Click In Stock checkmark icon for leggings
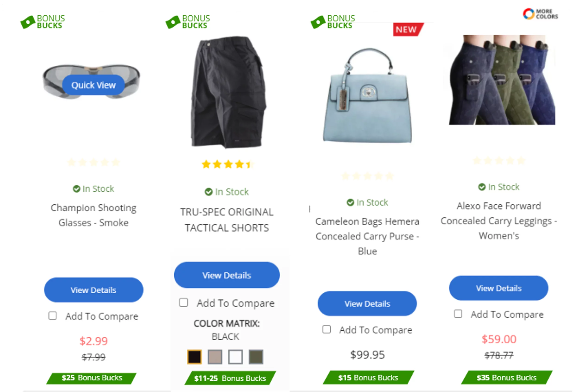Image resolution: width=579 pixels, height=392 pixels. (482, 187)
